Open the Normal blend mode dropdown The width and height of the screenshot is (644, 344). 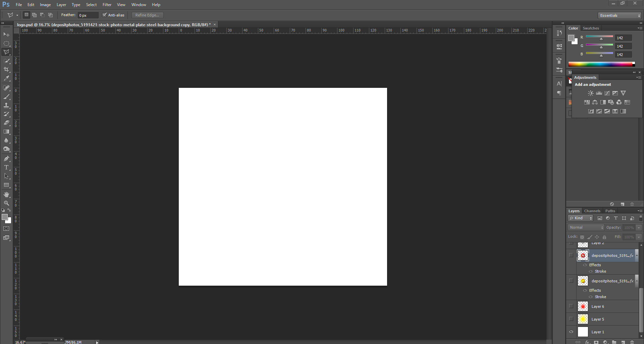point(585,227)
